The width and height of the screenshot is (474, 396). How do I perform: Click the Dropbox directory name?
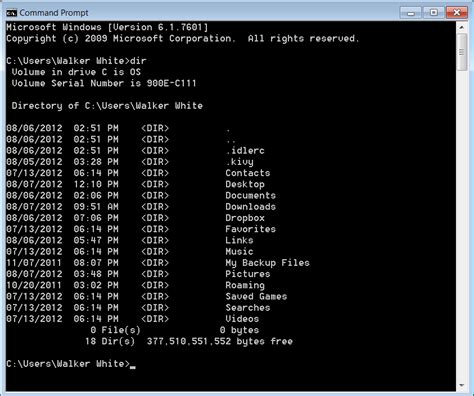click(x=245, y=218)
